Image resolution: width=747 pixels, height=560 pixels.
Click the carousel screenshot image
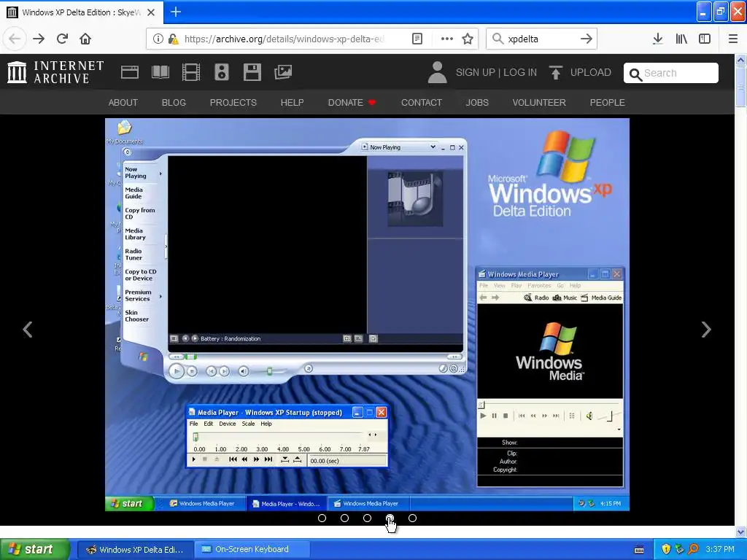(367, 314)
